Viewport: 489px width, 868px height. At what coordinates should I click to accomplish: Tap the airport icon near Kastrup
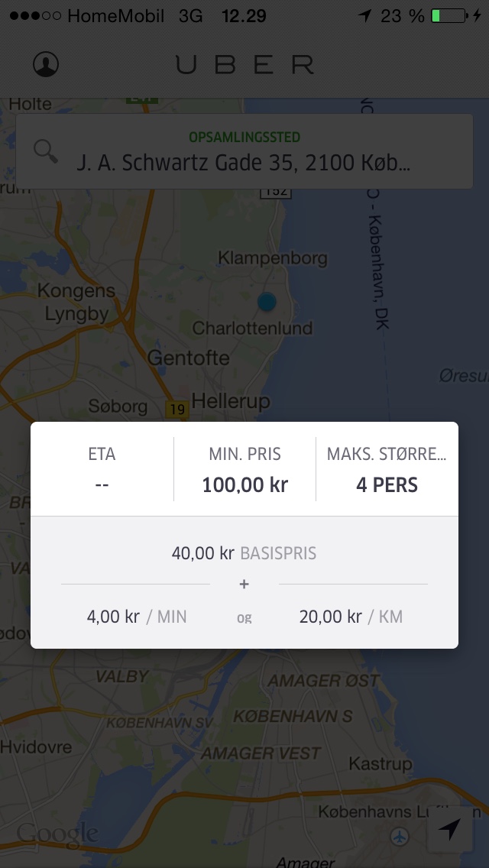[x=400, y=836]
